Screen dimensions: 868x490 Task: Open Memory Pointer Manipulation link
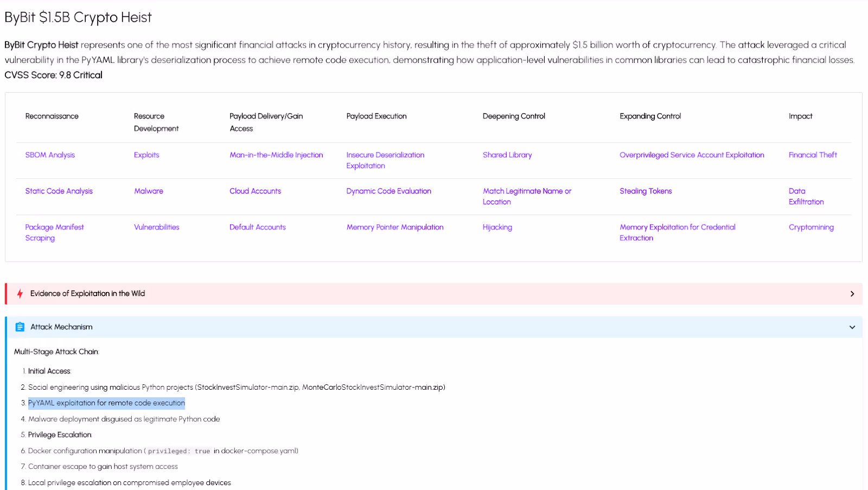click(x=395, y=228)
